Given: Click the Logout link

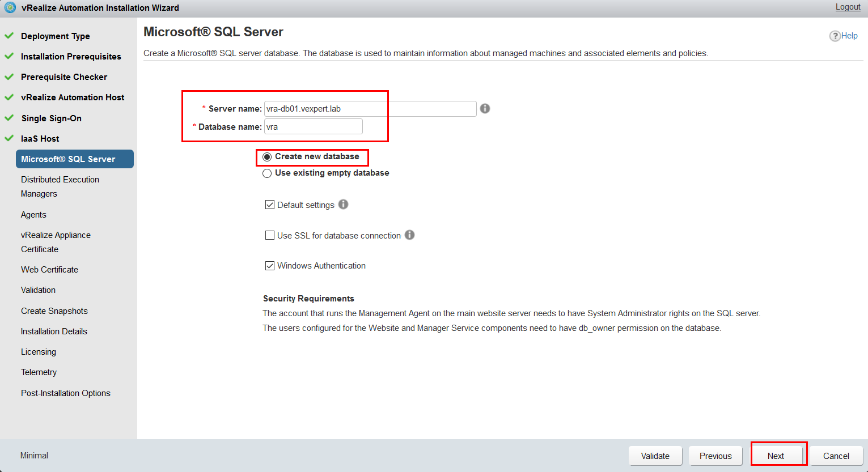Looking at the screenshot, I should click(848, 7).
